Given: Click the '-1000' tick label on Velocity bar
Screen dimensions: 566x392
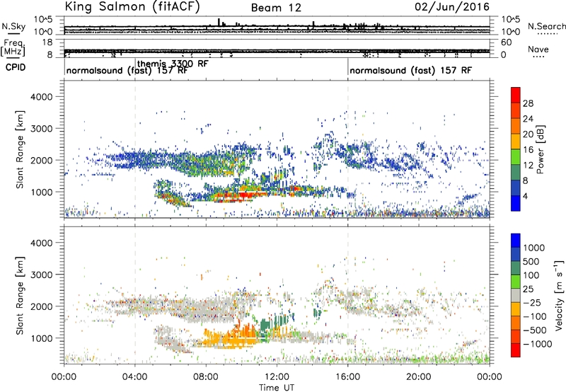Looking at the screenshot, I should tap(538, 344).
